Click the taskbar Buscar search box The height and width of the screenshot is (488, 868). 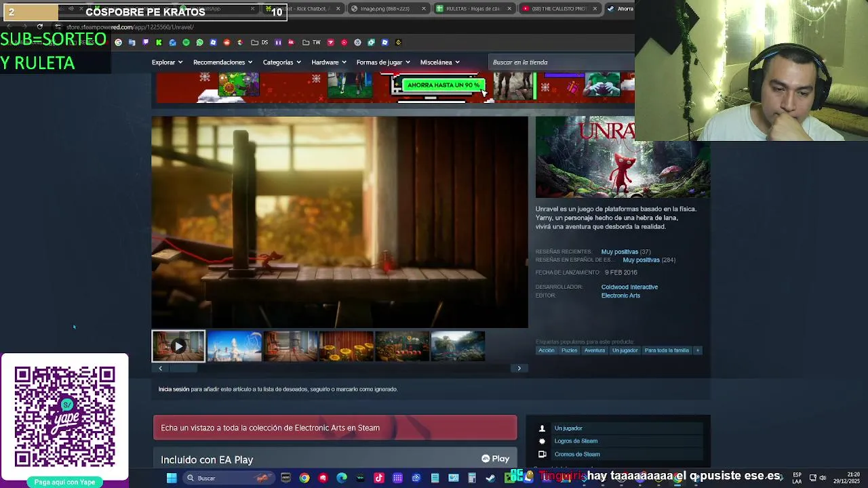click(x=229, y=478)
